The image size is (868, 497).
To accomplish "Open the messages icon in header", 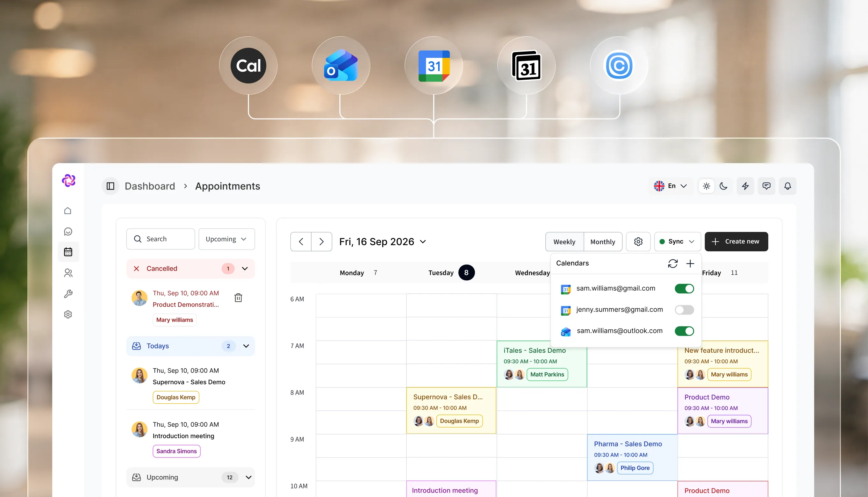I will [766, 186].
